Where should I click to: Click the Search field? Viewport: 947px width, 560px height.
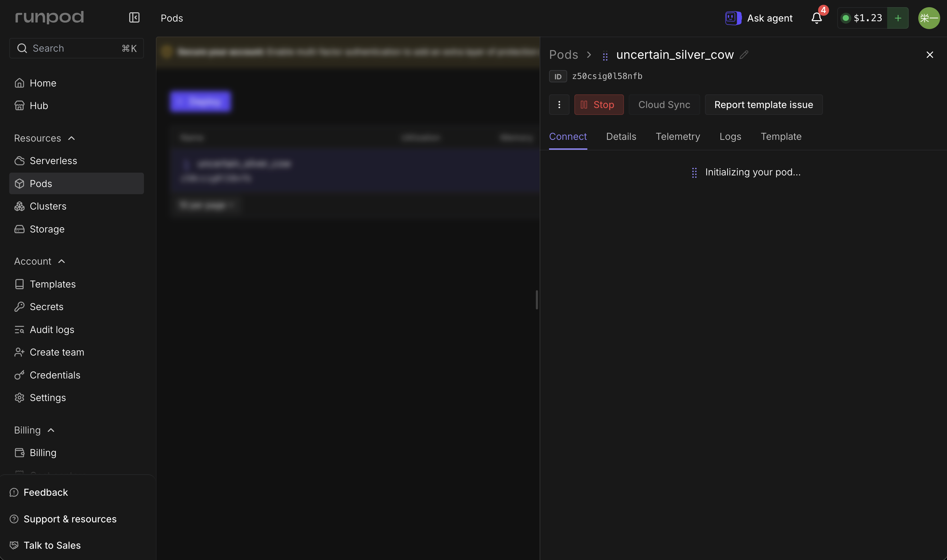click(77, 48)
